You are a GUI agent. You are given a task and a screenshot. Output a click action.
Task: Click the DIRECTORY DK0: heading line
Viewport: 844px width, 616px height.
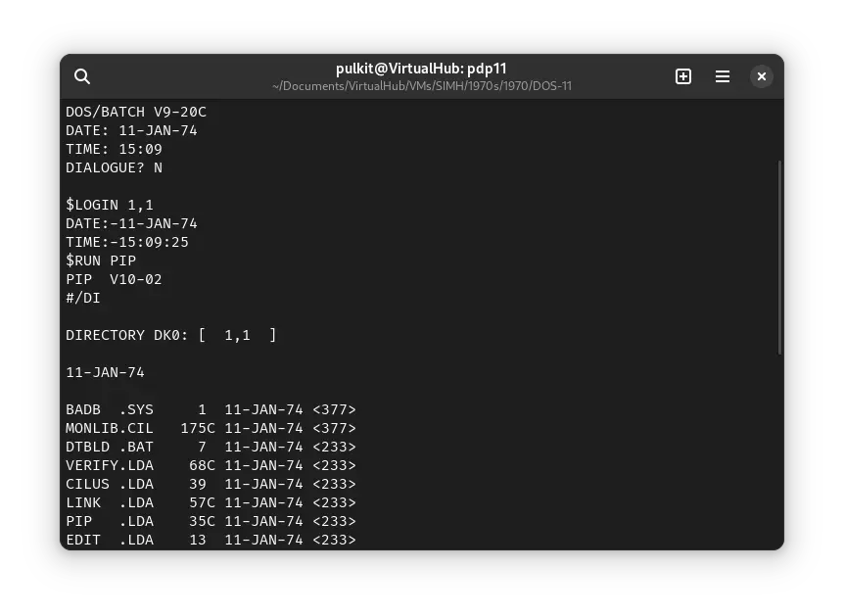170,335
